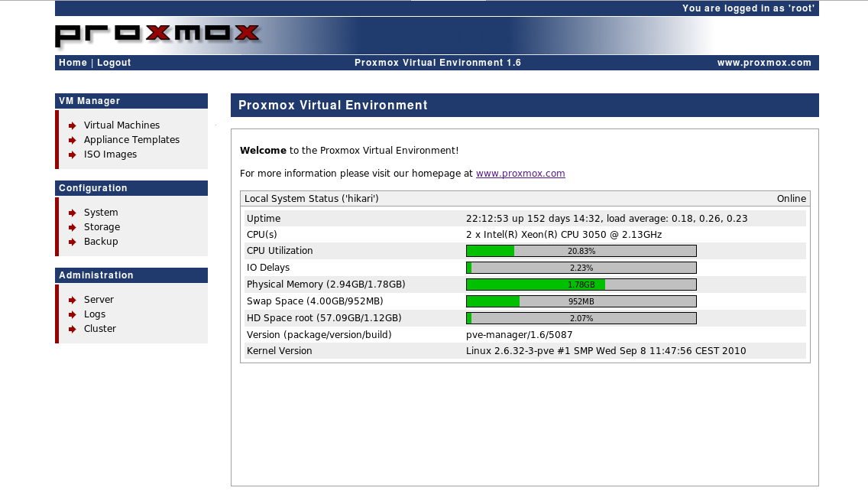
Task: Click the Configuration section header
Action: tap(131, 188)
